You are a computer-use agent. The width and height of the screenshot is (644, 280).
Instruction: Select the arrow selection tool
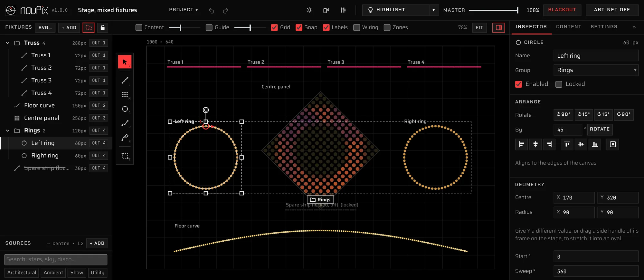pyautogui.click(x=125, y=62)
